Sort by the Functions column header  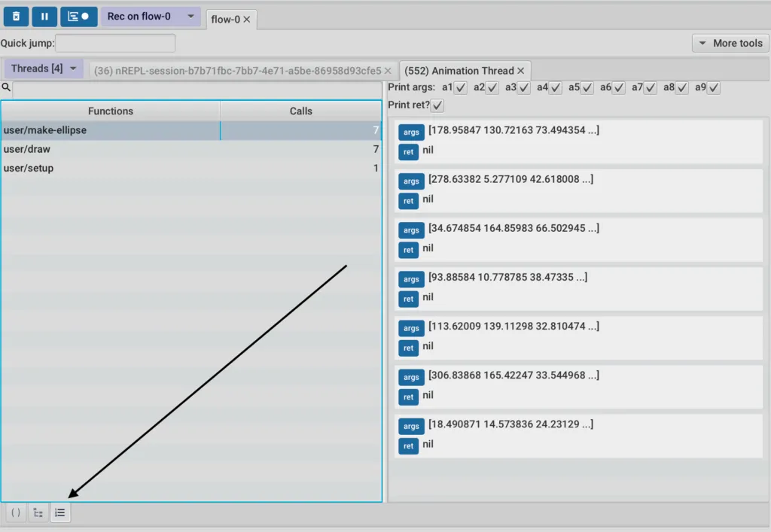click(111, 111)
